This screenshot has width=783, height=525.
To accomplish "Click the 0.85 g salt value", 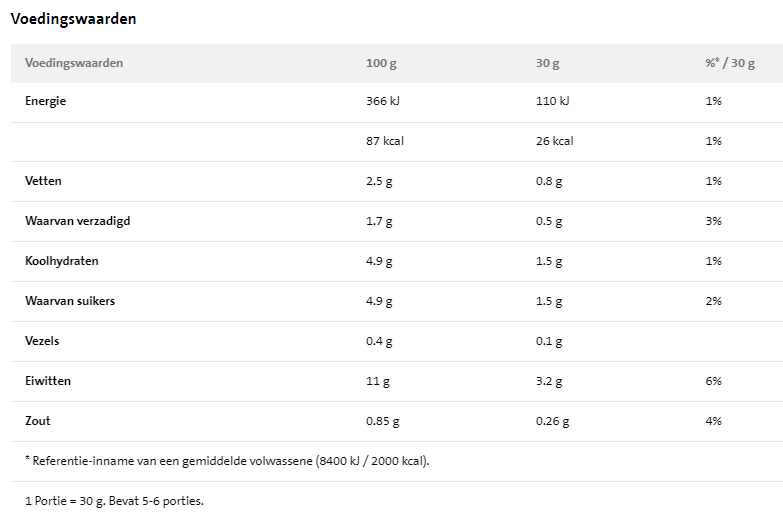I will (383, 421).
